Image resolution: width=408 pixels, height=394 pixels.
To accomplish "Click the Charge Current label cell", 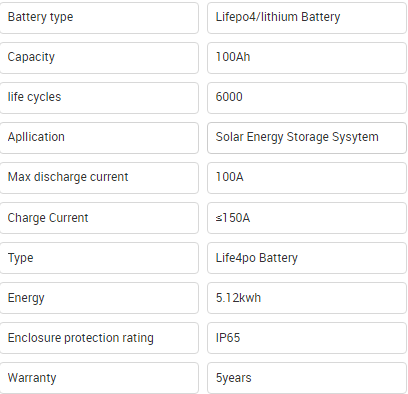I will 99,218.
